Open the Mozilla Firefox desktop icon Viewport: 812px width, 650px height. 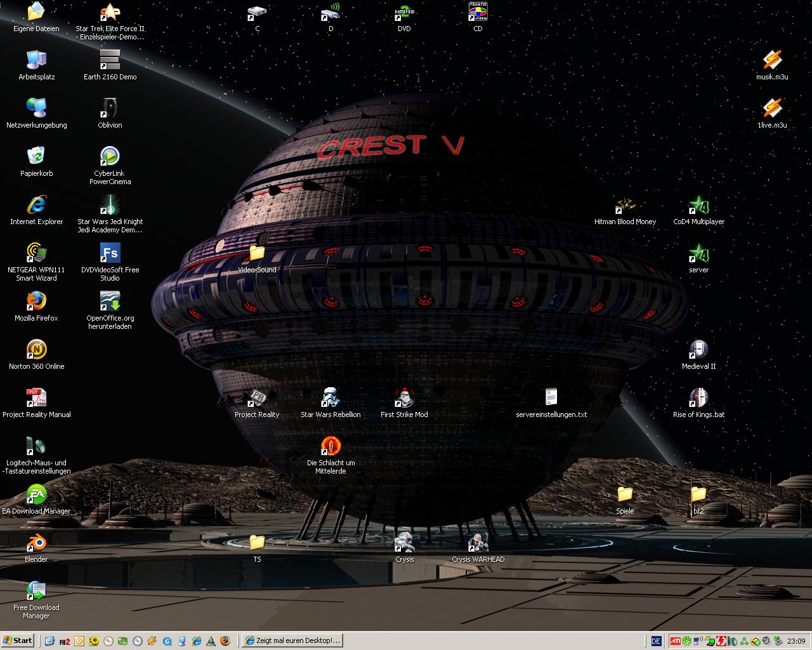coord(36,301)
